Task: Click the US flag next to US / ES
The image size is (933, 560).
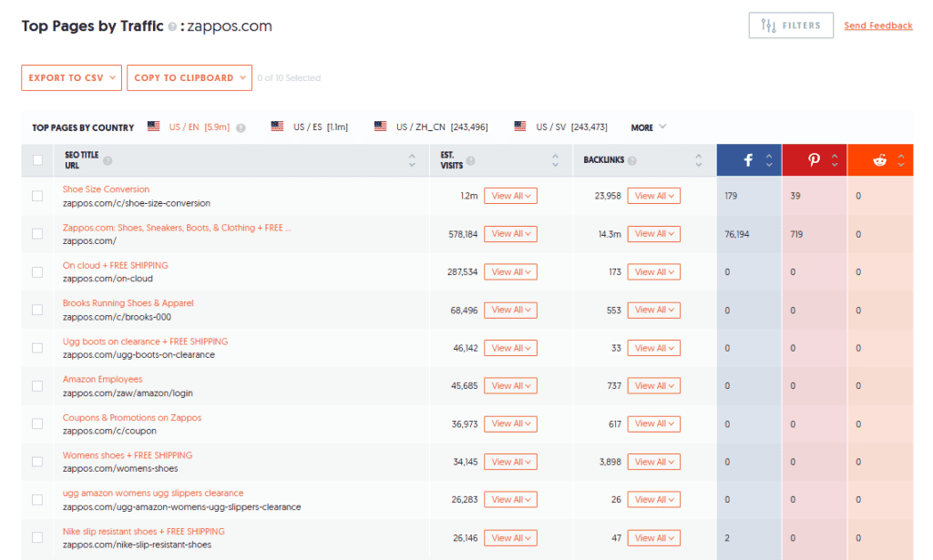Action: coord(277,127)
